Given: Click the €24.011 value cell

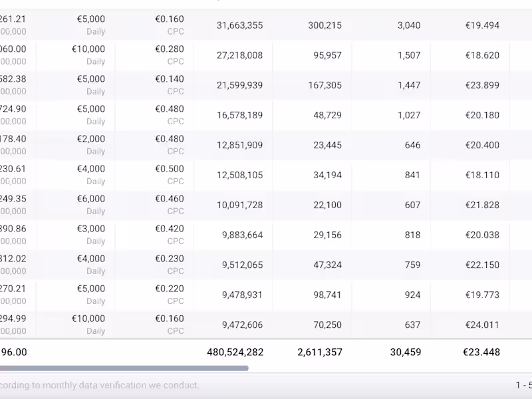Looking at the screenshot, I should coord(482,325).
